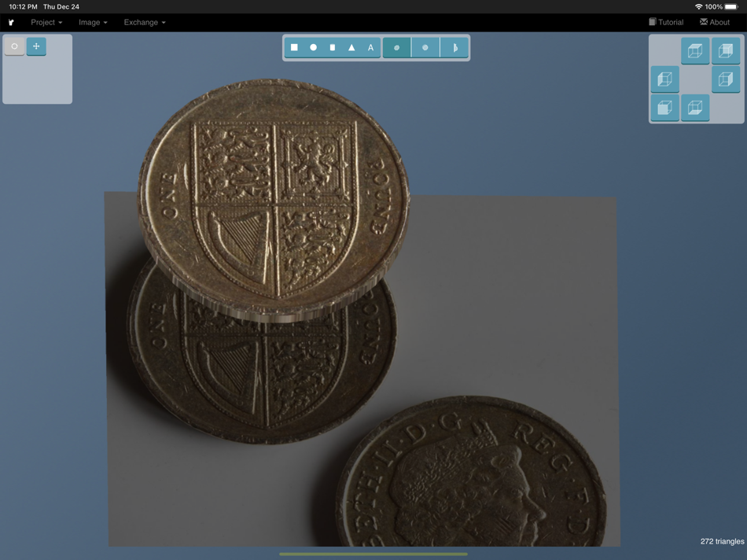Viewport: 747px width, 560px height.
Task: Add a triangle shape
Action: pyautogui.click(x=351, y=47)
